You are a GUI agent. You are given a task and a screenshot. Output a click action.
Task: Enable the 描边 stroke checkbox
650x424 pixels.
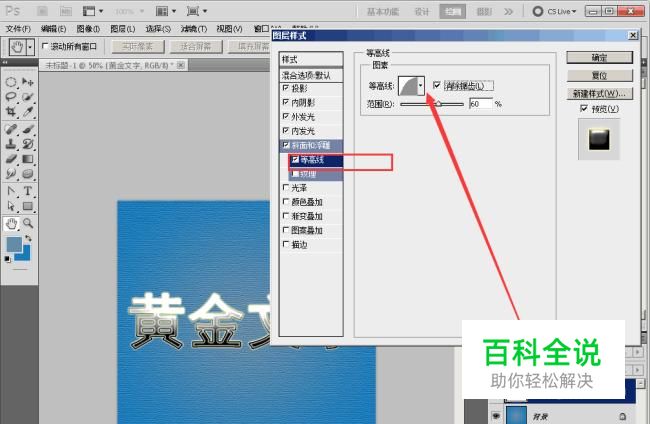click(286, 244)
